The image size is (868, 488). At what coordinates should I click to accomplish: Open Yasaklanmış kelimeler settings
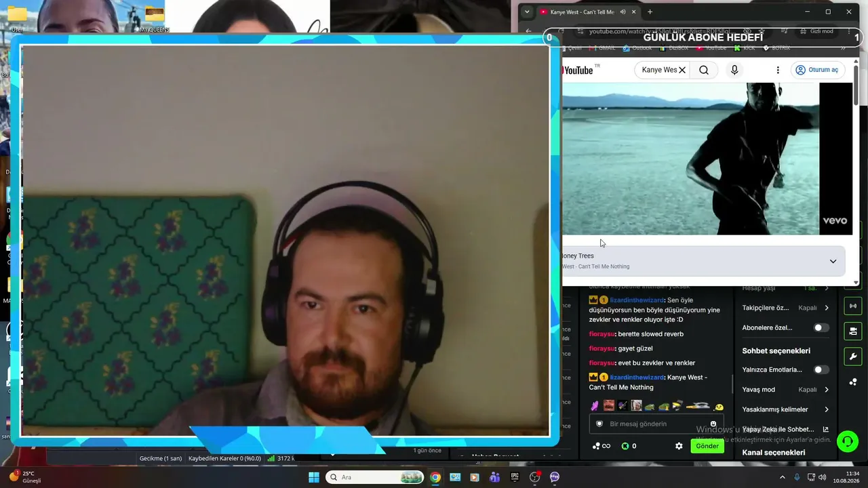pyautogui.click(x=785, y=409)
